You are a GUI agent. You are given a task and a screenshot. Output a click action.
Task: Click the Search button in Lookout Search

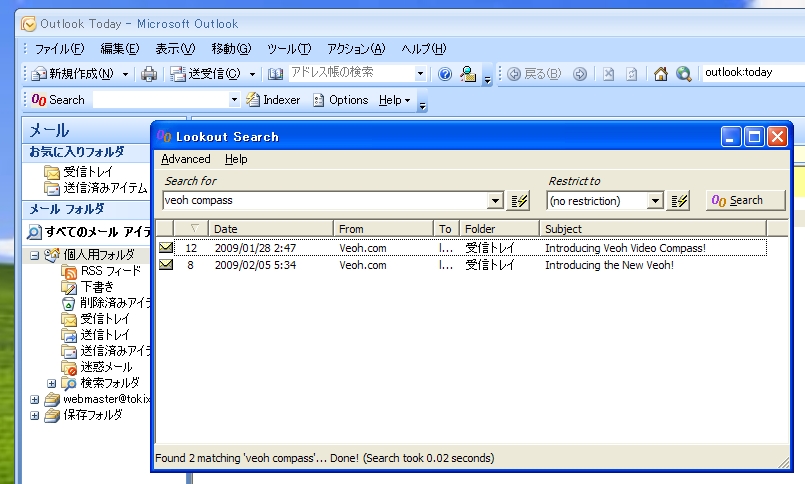[745, 201]
